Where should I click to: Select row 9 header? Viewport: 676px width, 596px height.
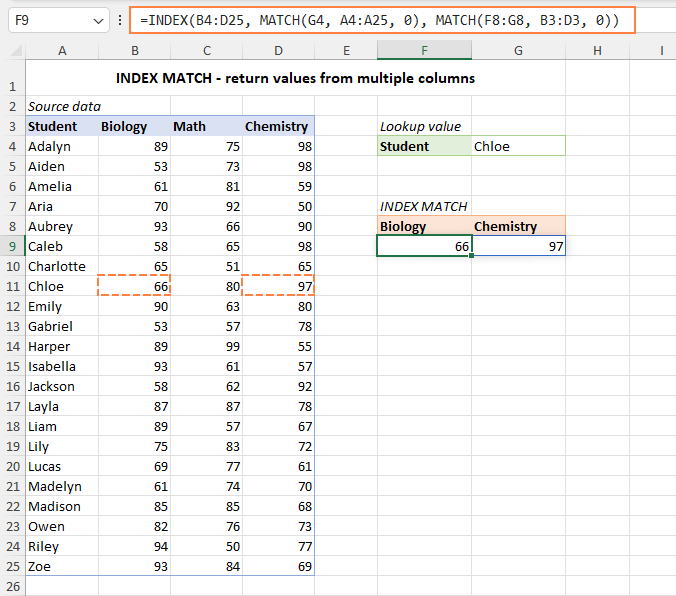click(x=13, y=246)
